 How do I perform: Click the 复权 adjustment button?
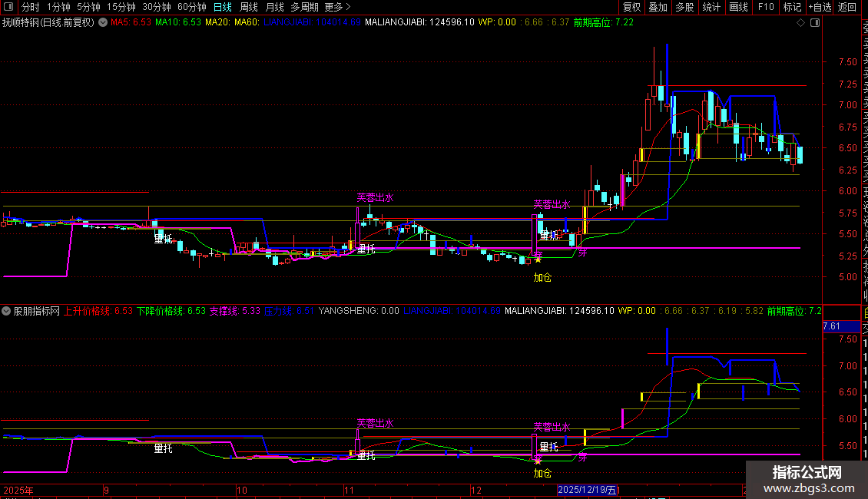tap(631, 7)
